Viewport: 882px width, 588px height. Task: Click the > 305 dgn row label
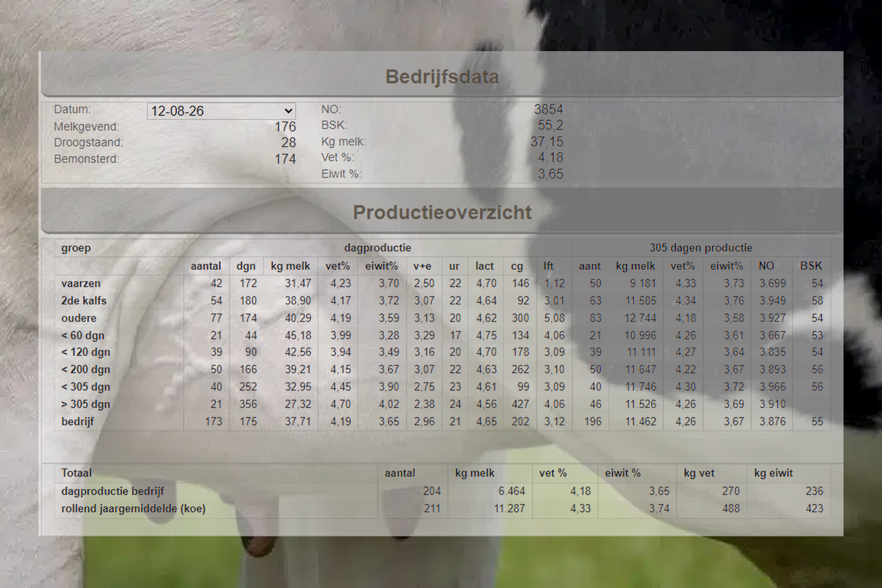point(86,404)
